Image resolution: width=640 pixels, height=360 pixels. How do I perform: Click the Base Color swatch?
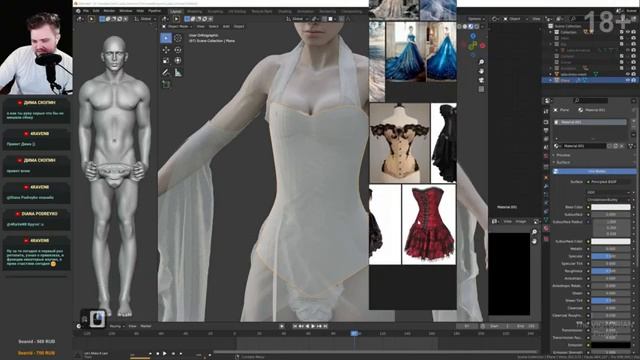(x=611, y=207)
